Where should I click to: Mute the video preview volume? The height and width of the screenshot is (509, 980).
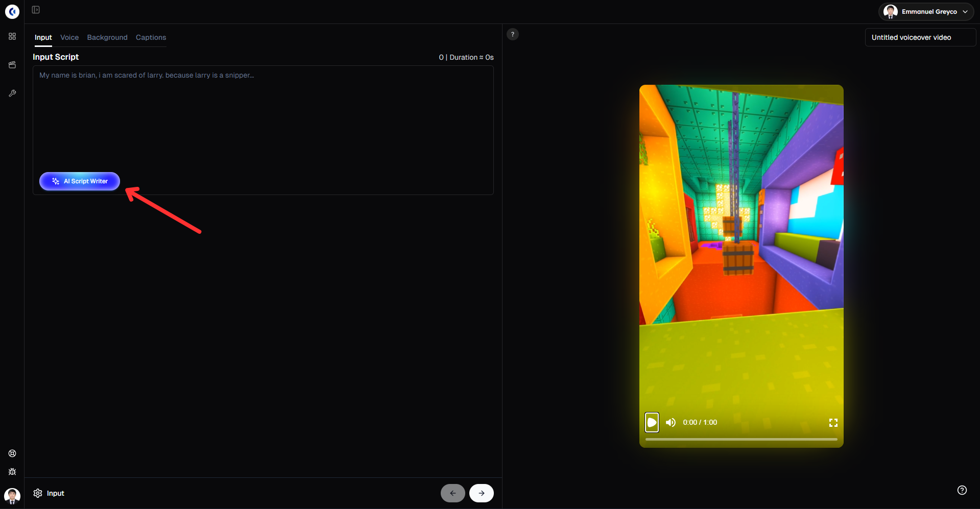click(x=671, y=422)
